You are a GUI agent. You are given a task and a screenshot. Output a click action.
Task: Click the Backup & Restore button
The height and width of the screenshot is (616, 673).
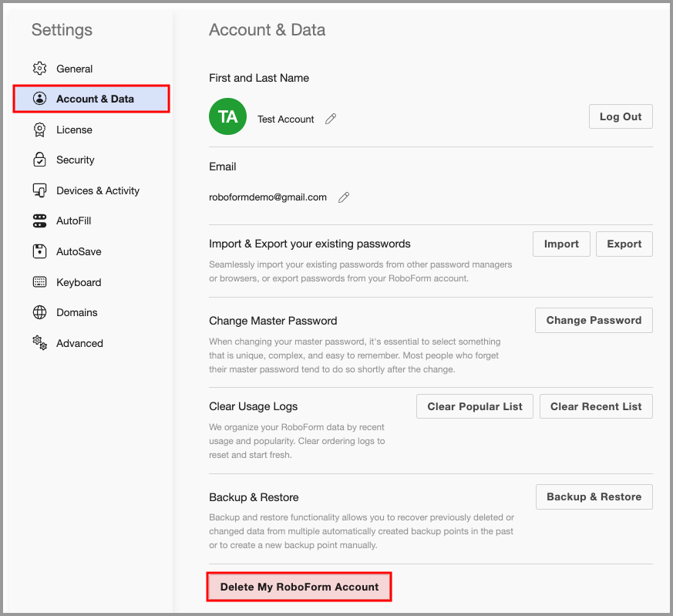pos(594,497)
